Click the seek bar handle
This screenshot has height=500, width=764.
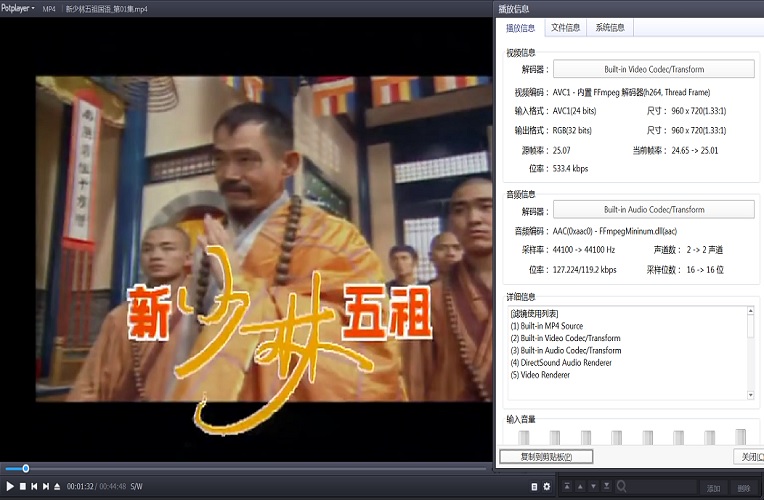[x=26, y=468]
